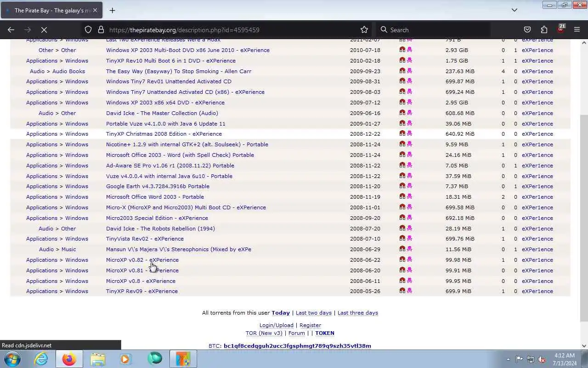
Task: Click the Firefox taskbar icon
Action: (69, 359)
